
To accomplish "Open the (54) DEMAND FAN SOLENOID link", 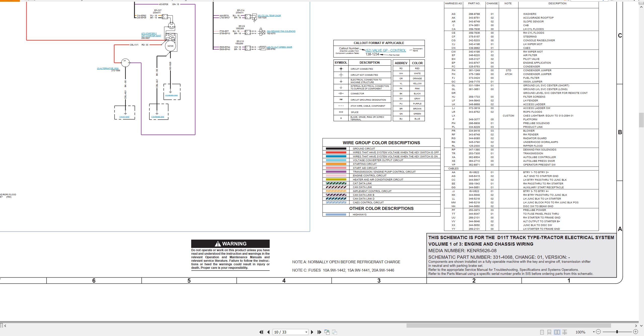I will pyautogui.click(x=281, y=31).
